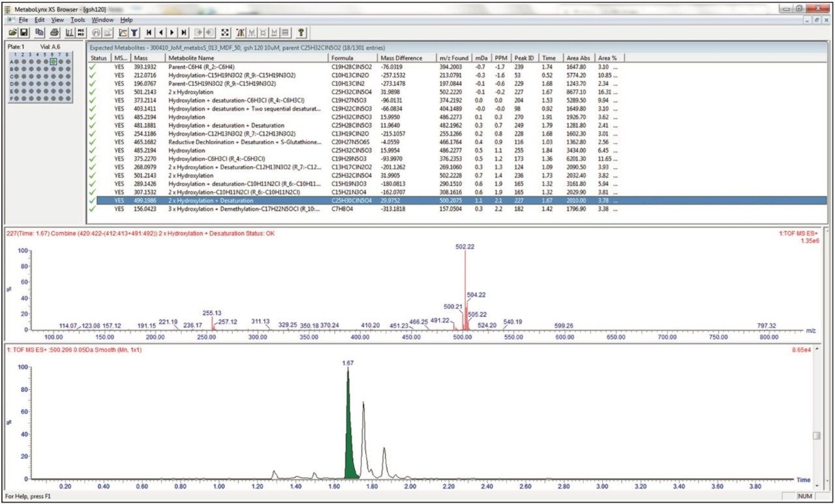
Task: Select the row with mass 403.1411
Action: pyautogui.click(x=457, y=108)
